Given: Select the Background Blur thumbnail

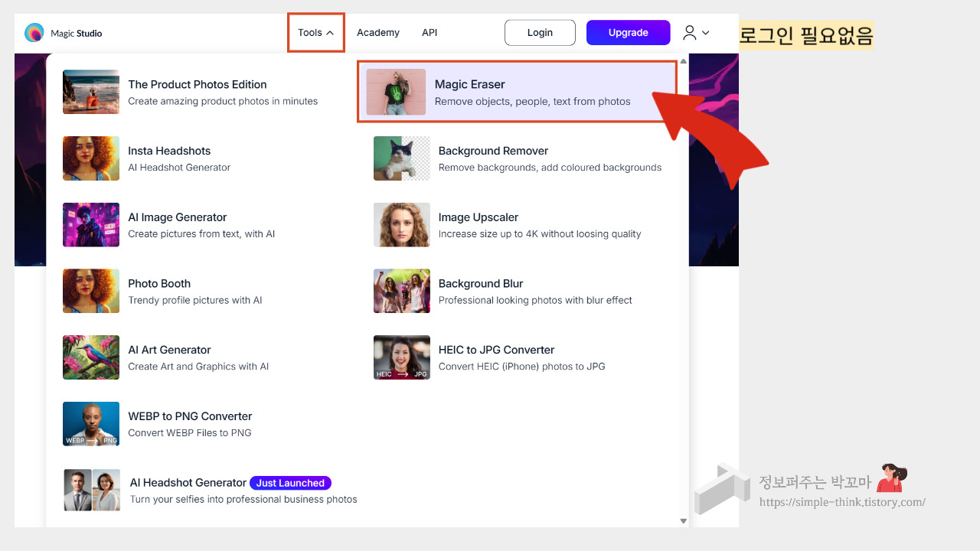Looking at the screenshot, I should [402, 291].
